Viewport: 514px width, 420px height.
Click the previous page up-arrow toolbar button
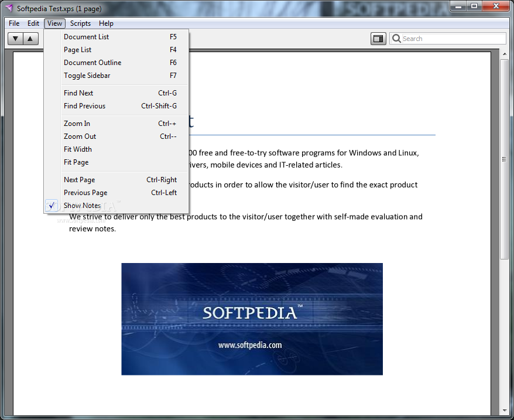[30, 39]
